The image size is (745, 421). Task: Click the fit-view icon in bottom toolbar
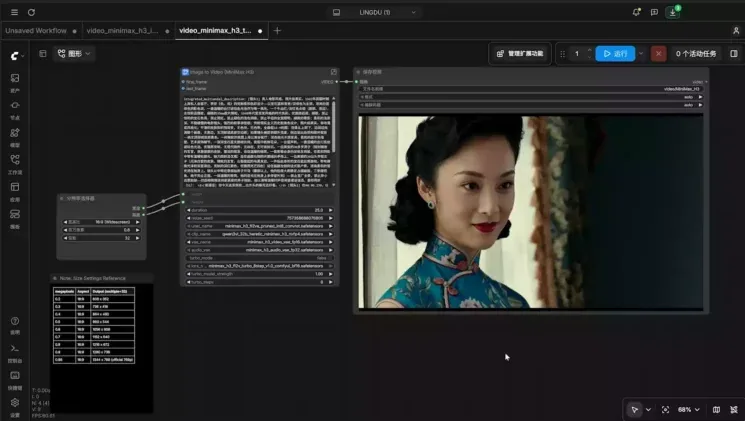pos(665,410)
